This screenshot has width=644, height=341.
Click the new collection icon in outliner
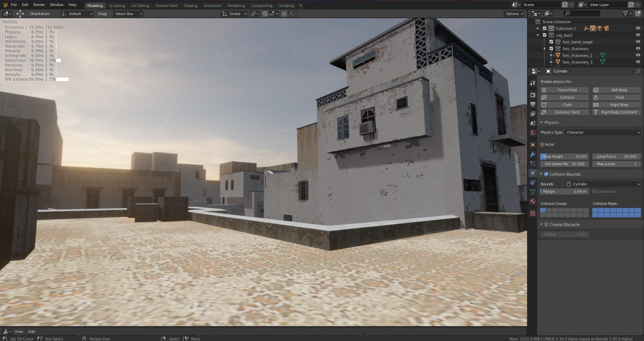click(x=638, y=14)
